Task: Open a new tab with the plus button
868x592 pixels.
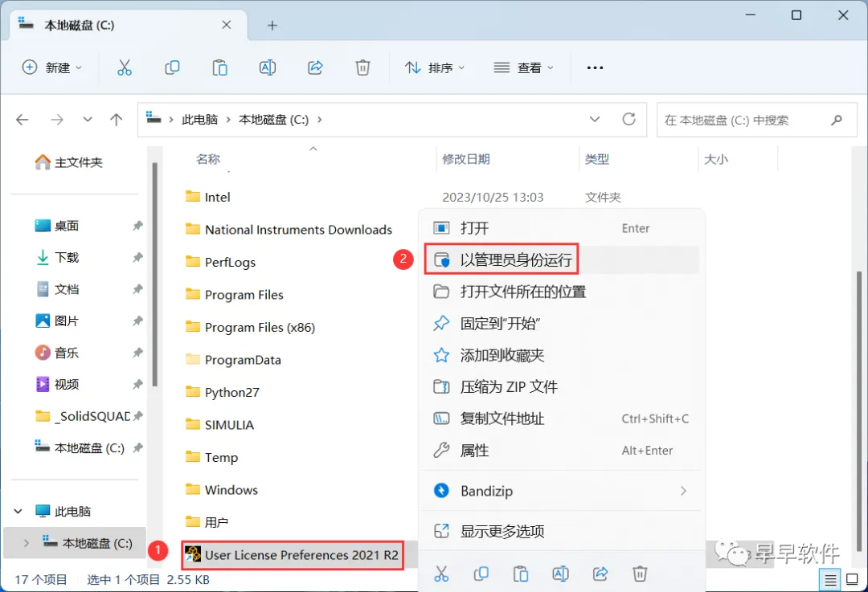Action: (x=272, y=25)
